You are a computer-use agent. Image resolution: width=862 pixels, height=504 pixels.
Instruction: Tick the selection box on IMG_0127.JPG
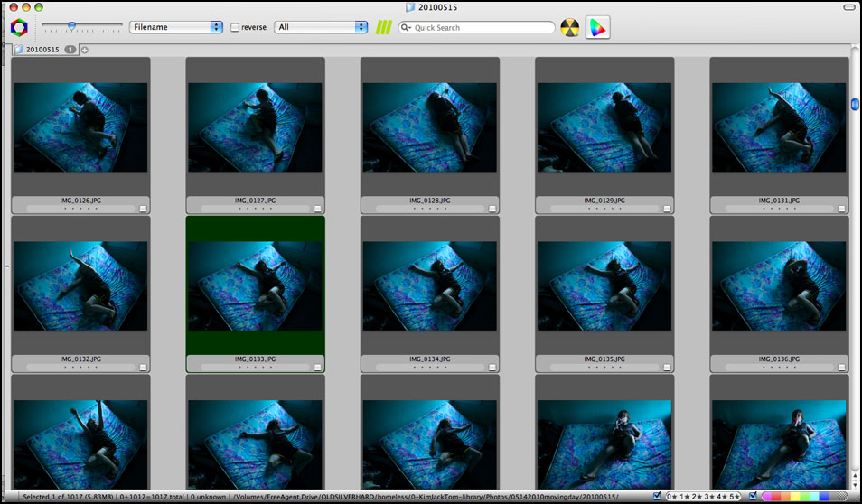(x=318, y=209)
